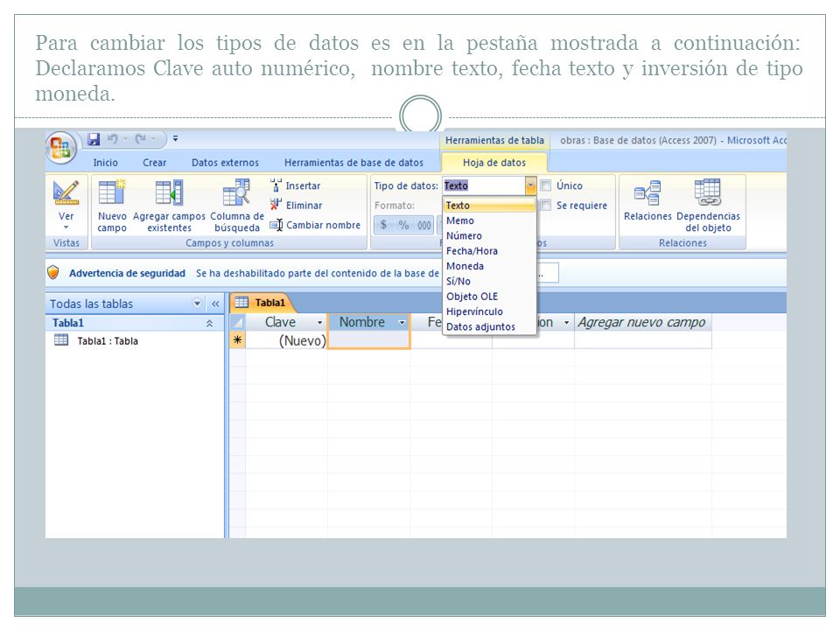The image size is (840, 630).
Task: Choose Texto in the data type list
Action: (x=490, y=205)
